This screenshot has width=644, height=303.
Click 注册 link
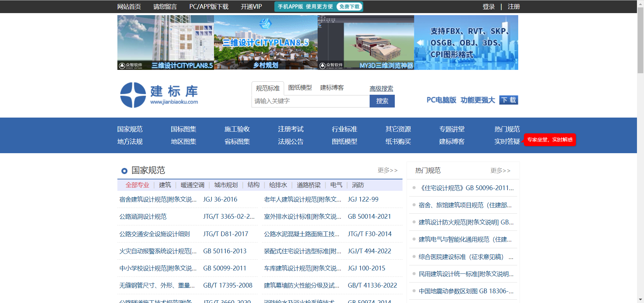click(514, 7)
